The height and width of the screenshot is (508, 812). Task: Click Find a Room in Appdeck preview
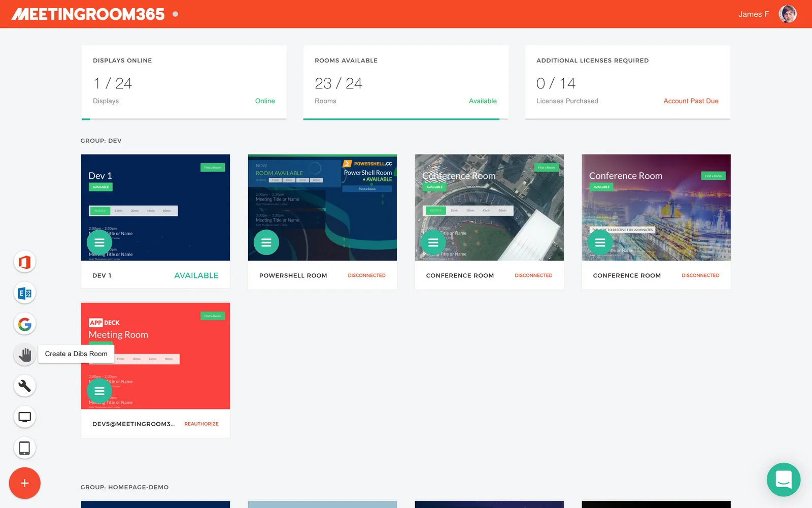(213, 316)
